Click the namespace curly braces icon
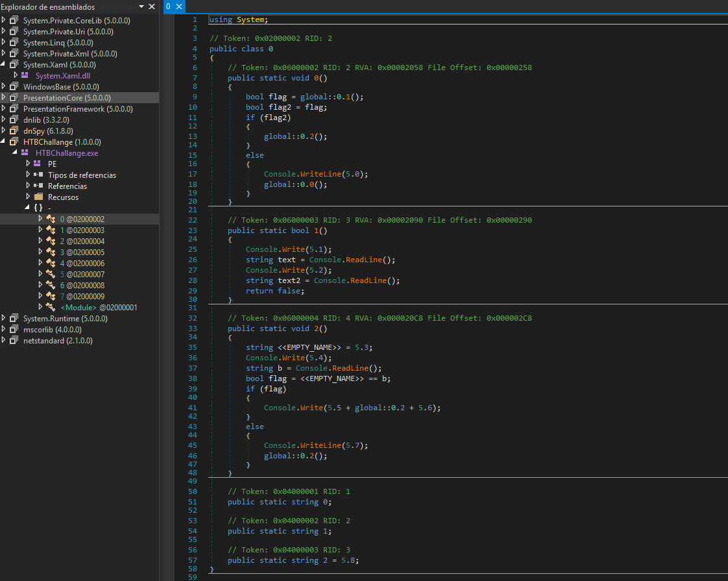The width and height of the screenshot is (728, 581). (x=38, y=208)
